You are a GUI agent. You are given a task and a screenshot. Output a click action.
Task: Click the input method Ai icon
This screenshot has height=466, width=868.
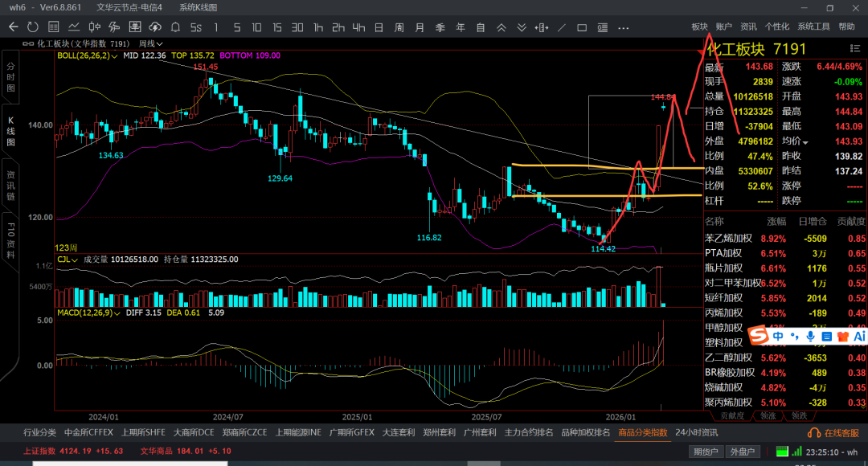[860, 336]
